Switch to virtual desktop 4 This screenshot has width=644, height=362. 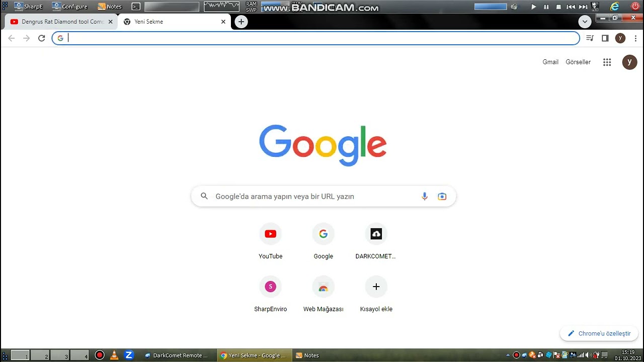79,355
